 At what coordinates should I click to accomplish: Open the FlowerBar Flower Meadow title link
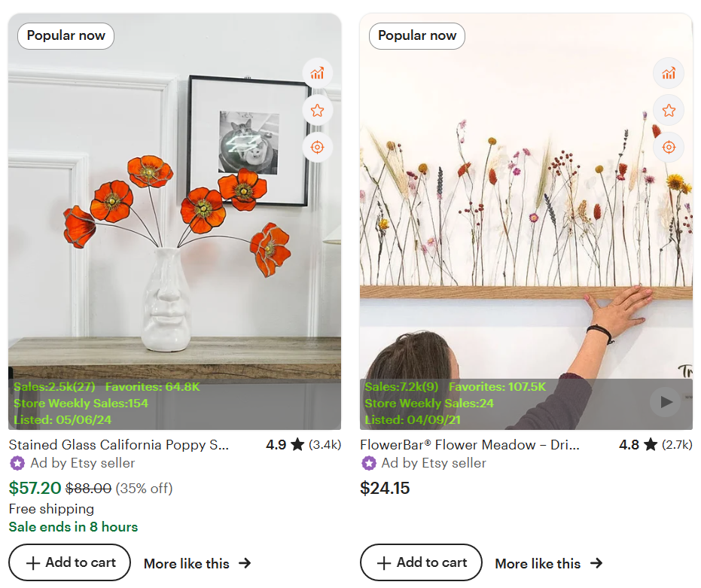(470, 445)
